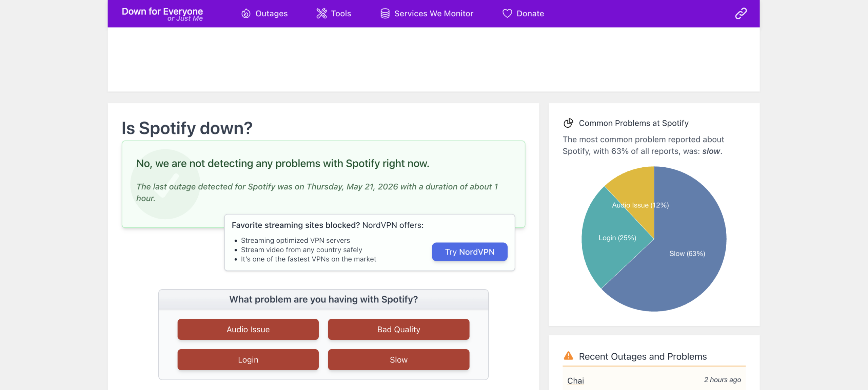Go to Services We Monitor
This screenshot has height=390, width=868.
(x=427, y=14)
